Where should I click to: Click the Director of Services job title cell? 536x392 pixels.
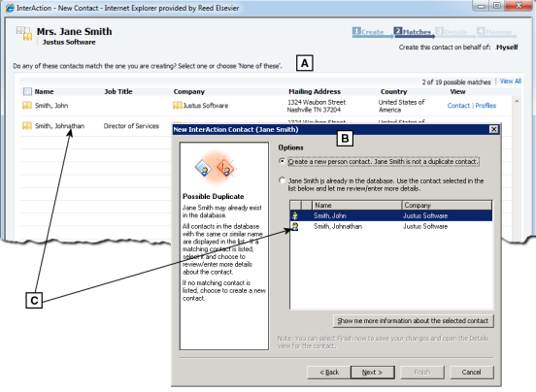tap(131, 126)
